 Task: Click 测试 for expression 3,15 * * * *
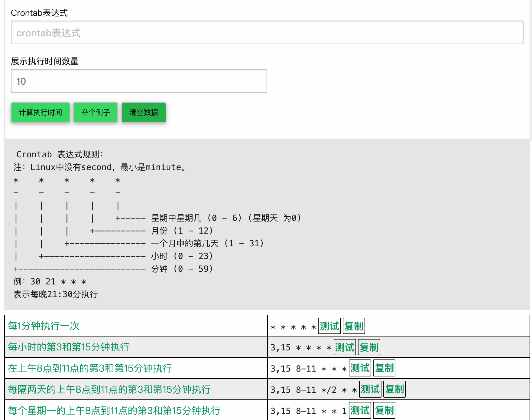pos(344,347)
